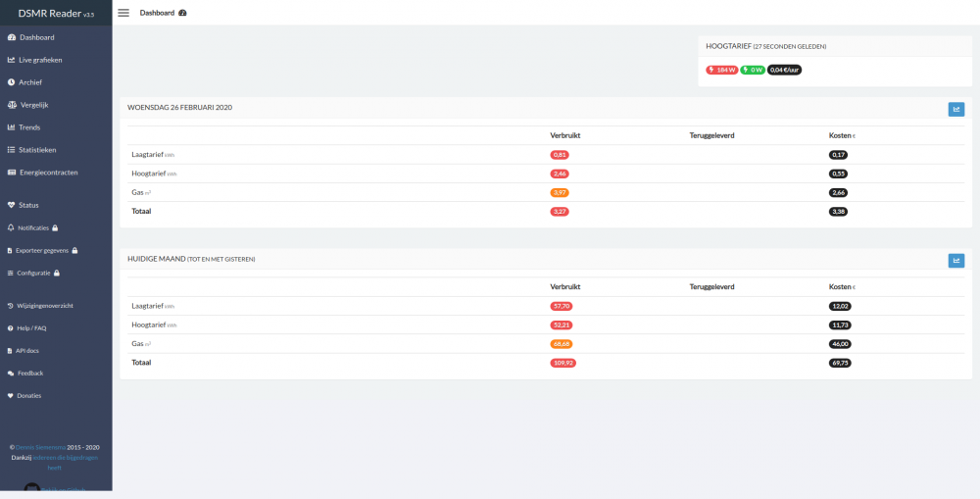Click the balance scale icon for Vergelijk
The image size is (980, 499).
pos(12,105)
